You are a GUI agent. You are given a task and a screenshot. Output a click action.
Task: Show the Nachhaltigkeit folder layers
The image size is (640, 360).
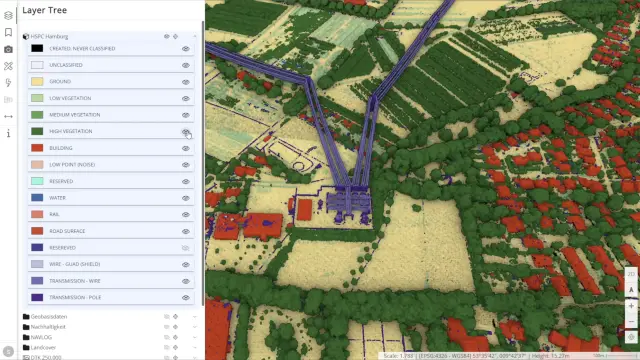167,327
